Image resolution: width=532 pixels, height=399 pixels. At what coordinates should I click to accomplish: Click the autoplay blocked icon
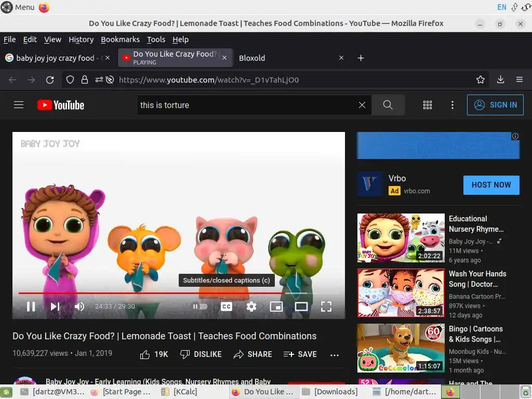click(x=110, y=79)
